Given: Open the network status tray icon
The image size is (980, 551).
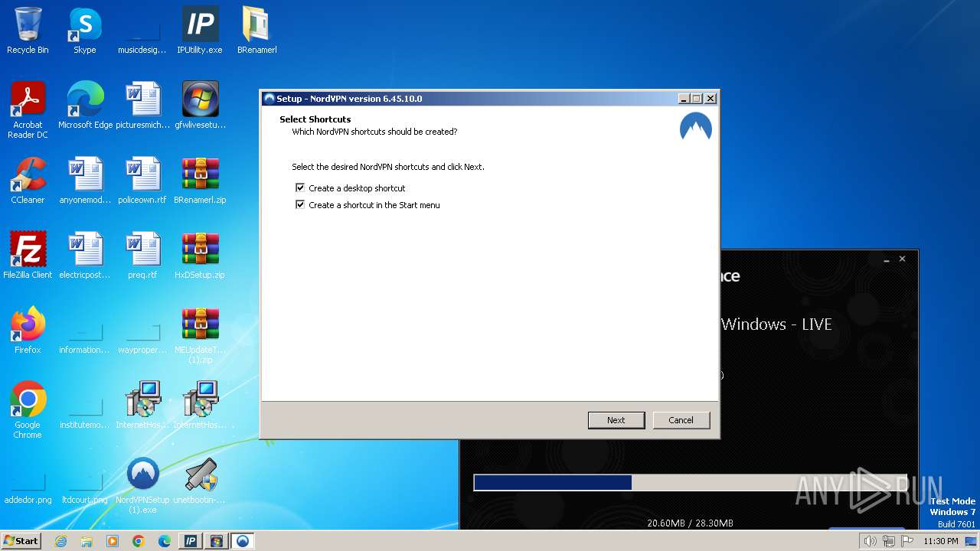Looking at the screenshot, I should coord(889,541).
